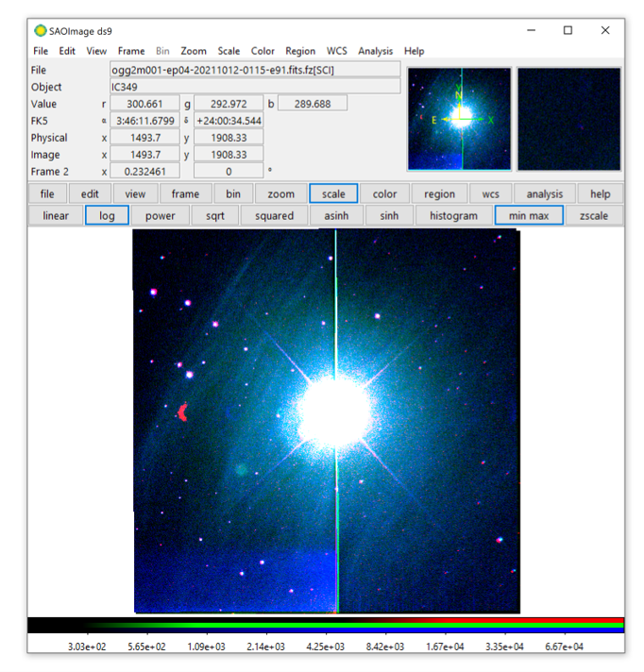Open the Zoom menu

(x=194, y=51)
